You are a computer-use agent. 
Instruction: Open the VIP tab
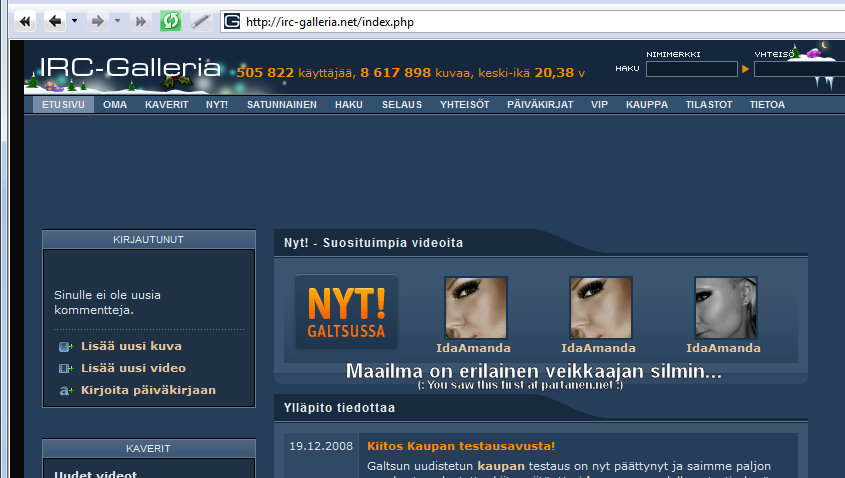599,105
